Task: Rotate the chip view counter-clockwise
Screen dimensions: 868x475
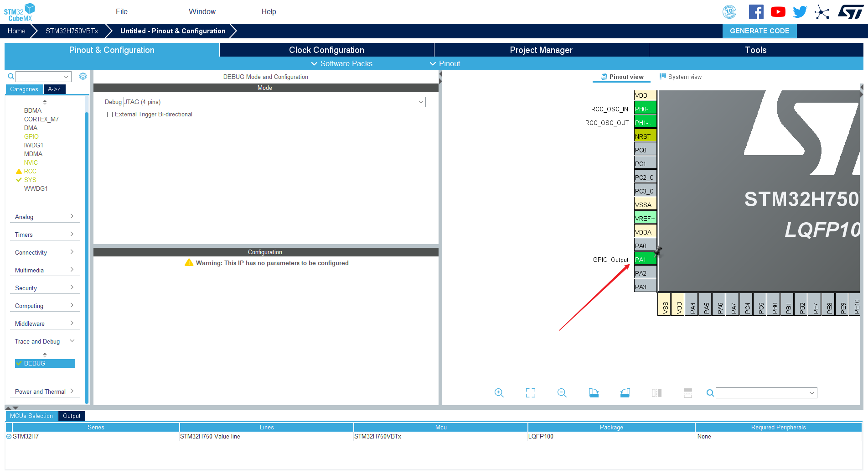Action: point(625,393)
